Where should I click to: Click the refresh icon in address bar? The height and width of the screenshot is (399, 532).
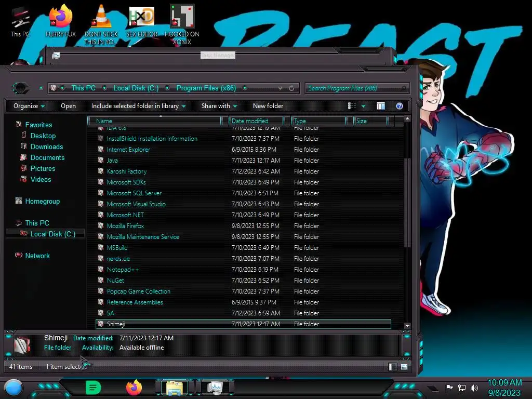[x=291, y=88]
